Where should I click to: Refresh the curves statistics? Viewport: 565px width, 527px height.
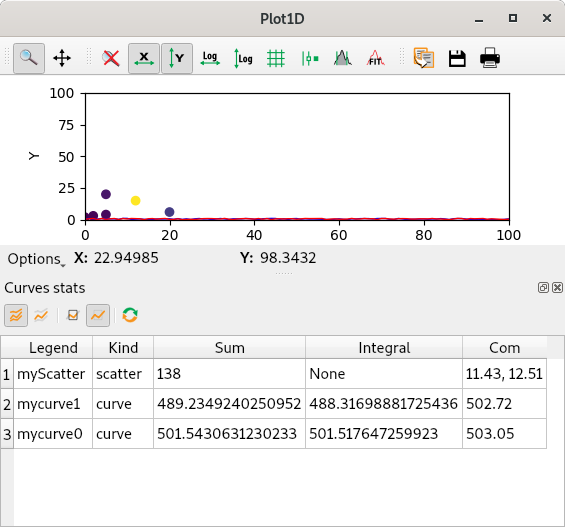click(130, 315)
